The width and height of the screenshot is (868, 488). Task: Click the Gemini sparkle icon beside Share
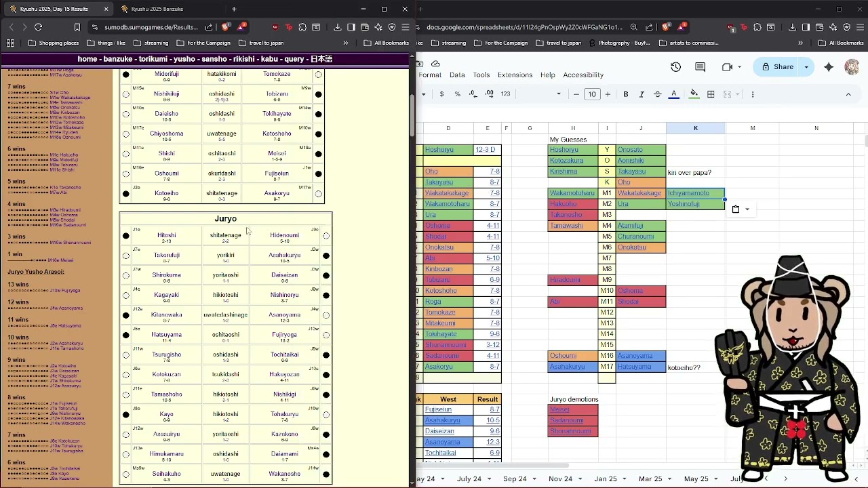tap(829, 67)
